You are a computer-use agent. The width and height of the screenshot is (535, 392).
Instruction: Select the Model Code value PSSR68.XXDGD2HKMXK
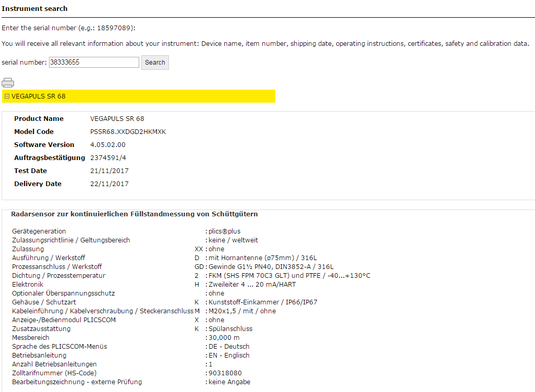pos(128,132)
